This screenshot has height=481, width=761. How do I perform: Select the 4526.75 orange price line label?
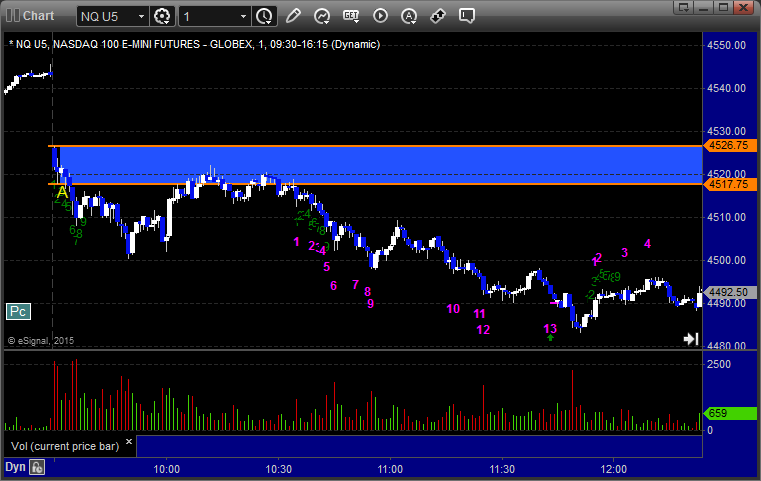pos(730,145)
